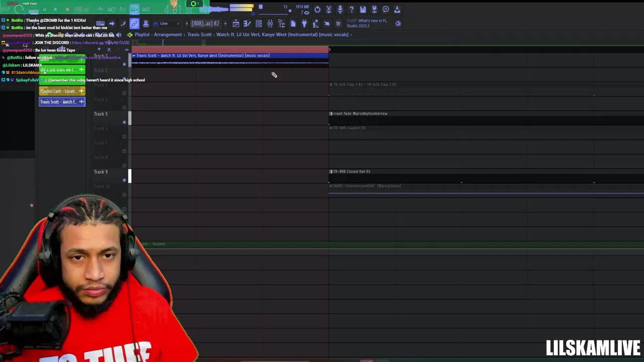
Task: Click the Track 5 header label
Action: 101,114
